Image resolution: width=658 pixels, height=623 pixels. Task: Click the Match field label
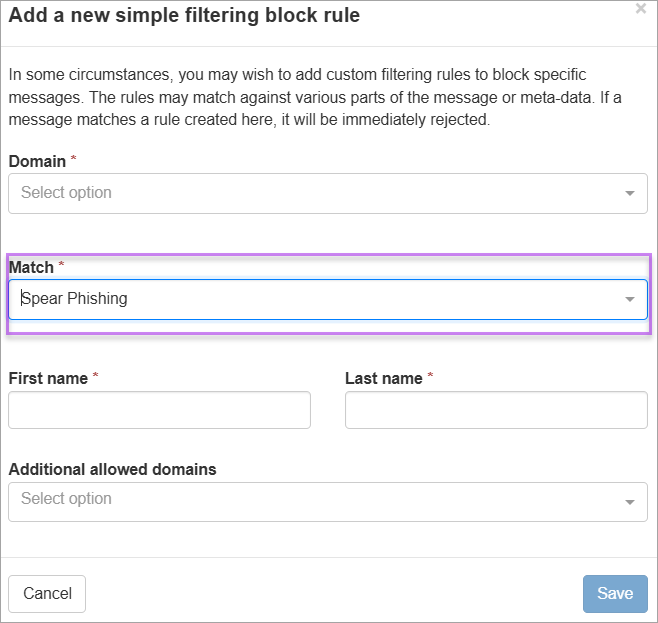pyautogui.click(x=32, y=267)
